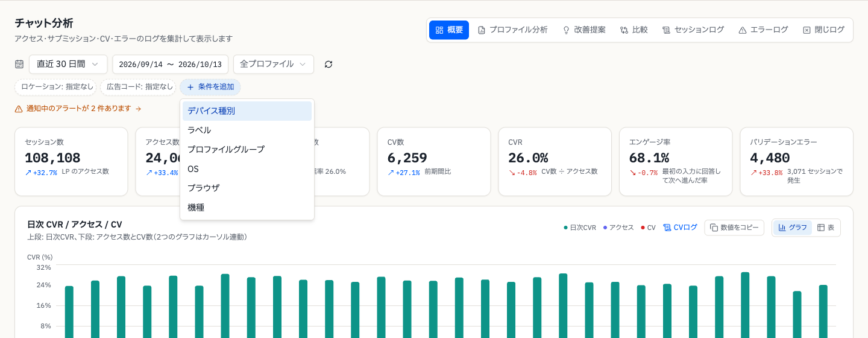Image resolution: width=868 pixels, height=338 pixels.
Task: Click the warning triangle alert icon
Action: tap(19, 109)
